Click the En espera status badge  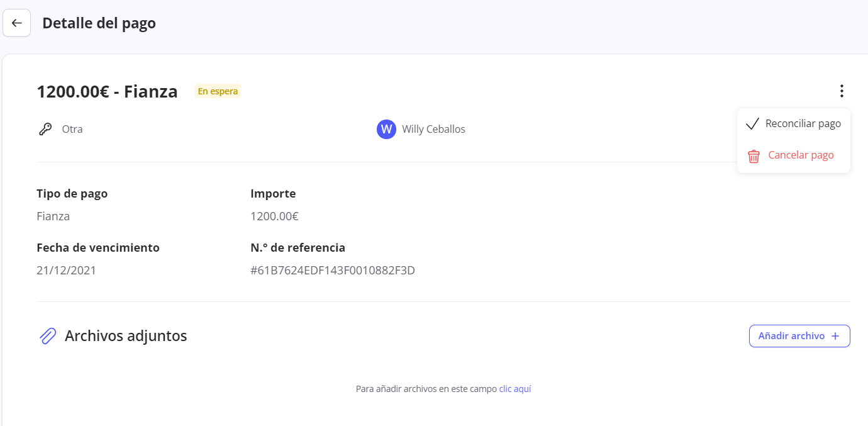click(x=218, y=91)
